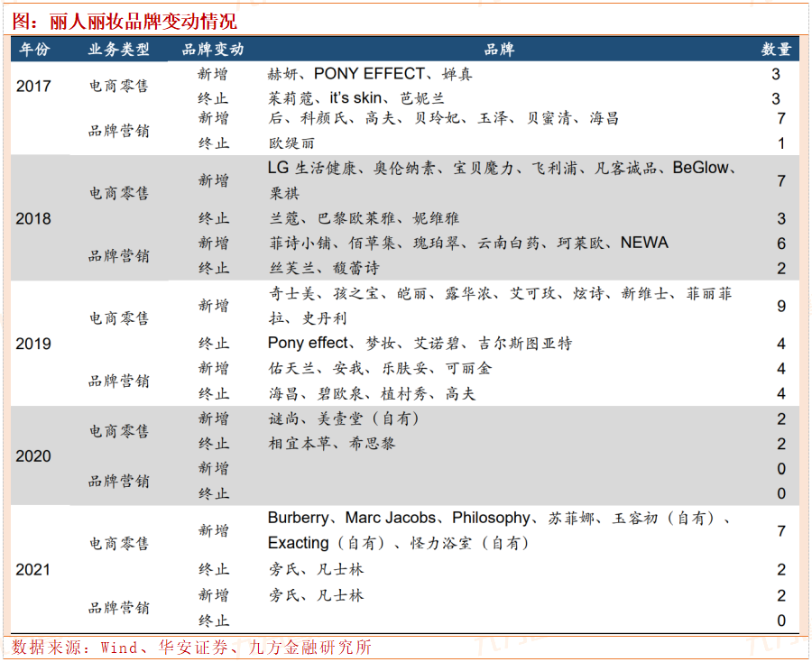
Task: Click 电商零售 in the 2020 section
Action: 118,431
